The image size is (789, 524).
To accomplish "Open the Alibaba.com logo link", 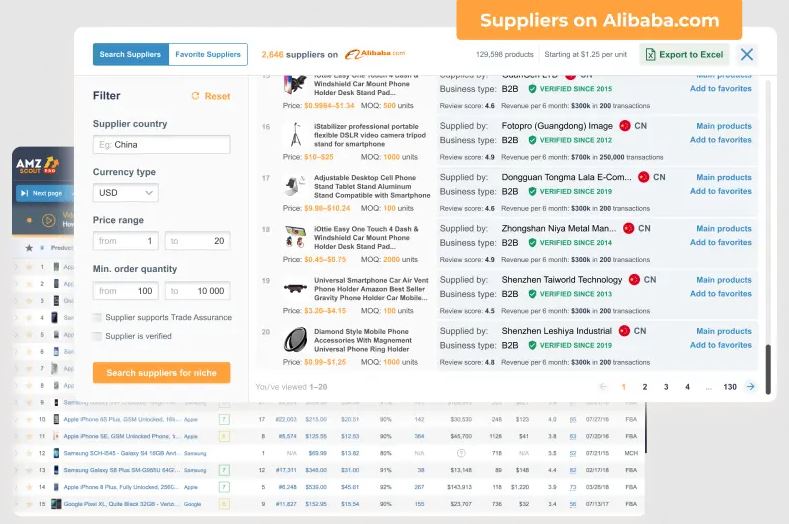I will click(375, 54).
